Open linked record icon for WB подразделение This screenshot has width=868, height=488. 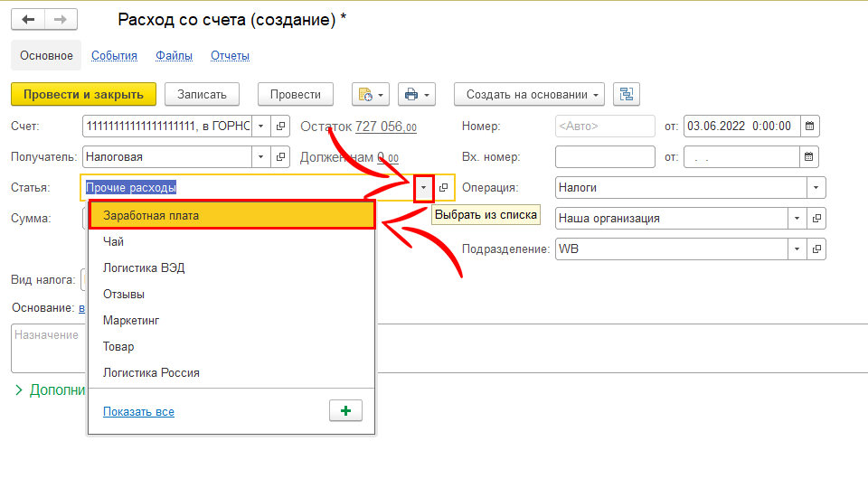tap(816, 249)
